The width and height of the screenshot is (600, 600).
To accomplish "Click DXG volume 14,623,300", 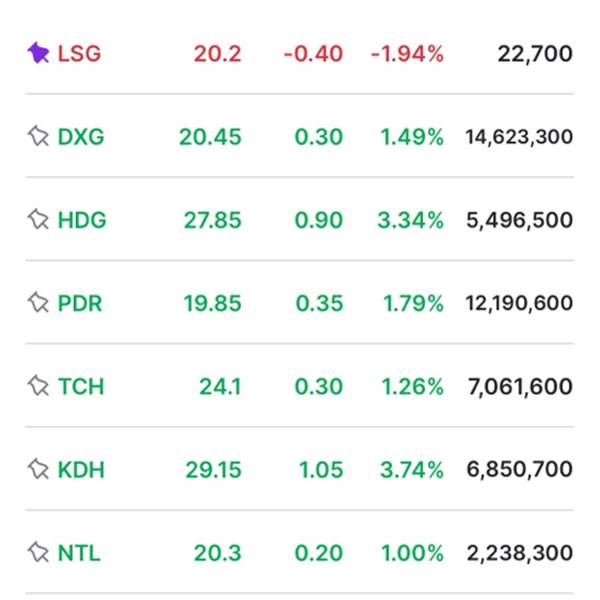I will pyautogui.click(x=519, y=137).
